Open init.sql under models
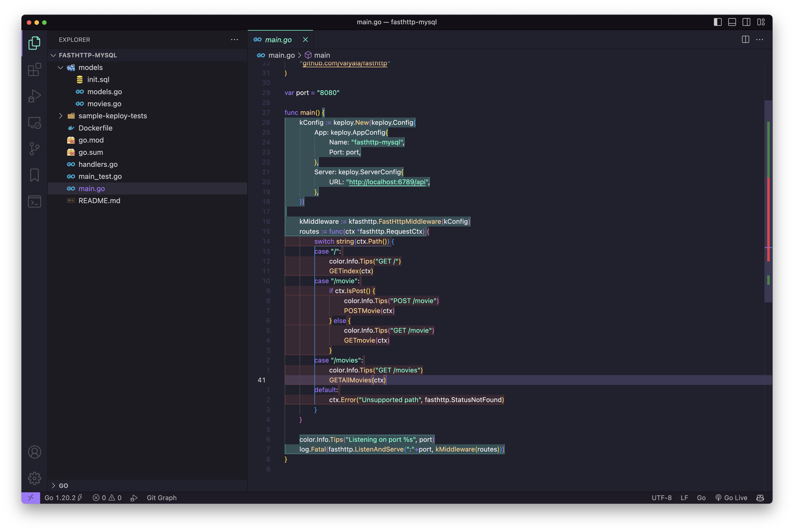Image resolution: width=794 pixels, height=532 pixels. pyautogui.click(x=148, y=79)
